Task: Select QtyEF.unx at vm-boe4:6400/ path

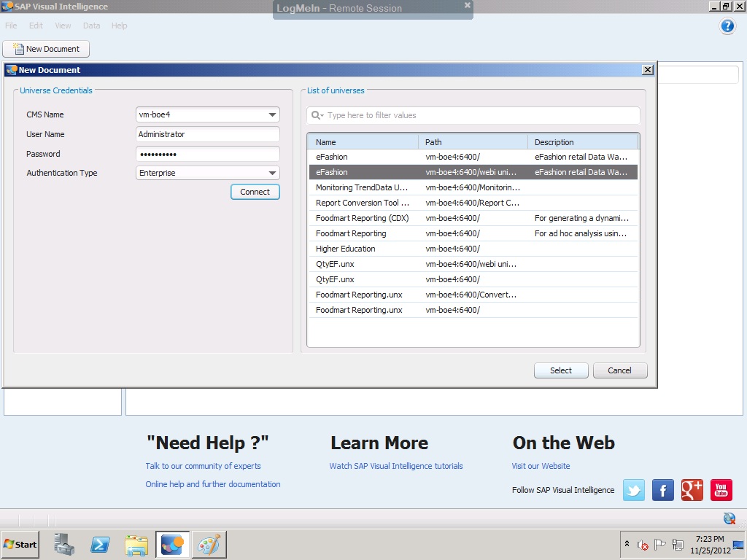Action: click(x=473, y=279)
